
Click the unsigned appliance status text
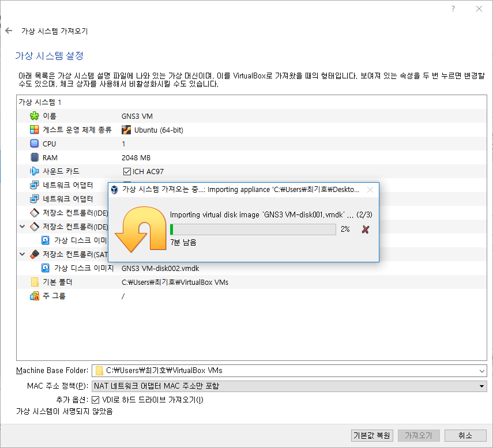[65, 412]
